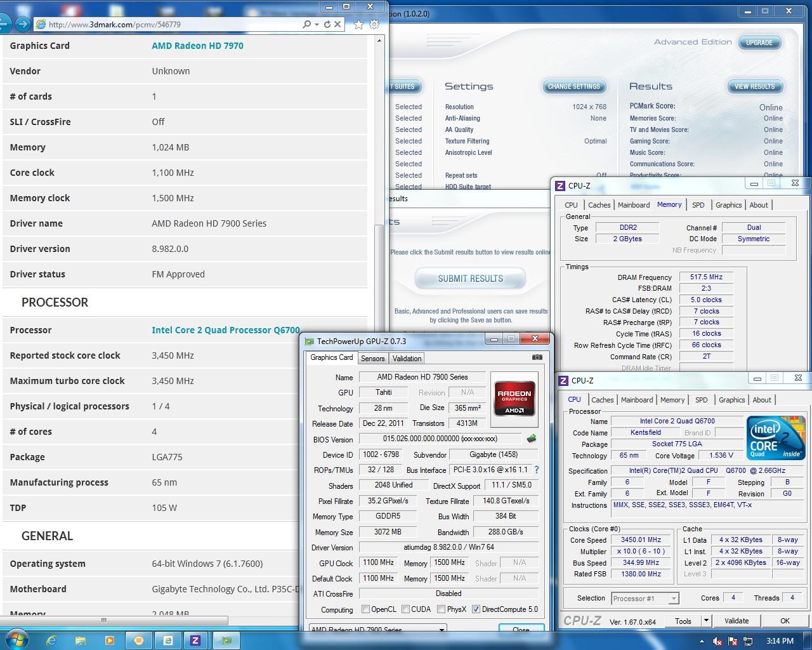Image resolution: width=812 pixels, height=650 pixels.
Task: Refresh the 3dmark page in IE
Action: 327,24
